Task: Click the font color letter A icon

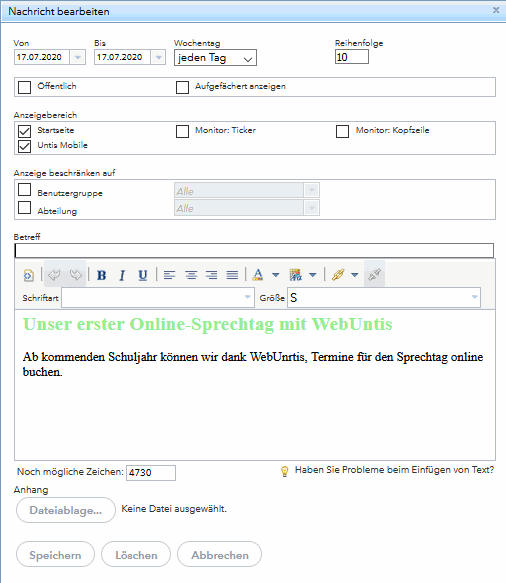Action: [x=258, y=275]
